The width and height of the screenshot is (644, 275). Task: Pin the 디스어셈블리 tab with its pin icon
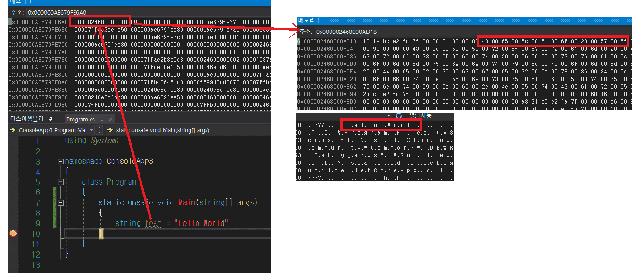tap(50, 119)
